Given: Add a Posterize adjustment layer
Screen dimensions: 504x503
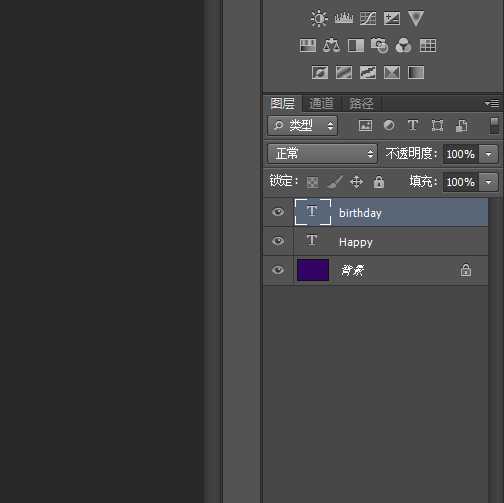Looking at the screenshot, I should tap(344, 72).
